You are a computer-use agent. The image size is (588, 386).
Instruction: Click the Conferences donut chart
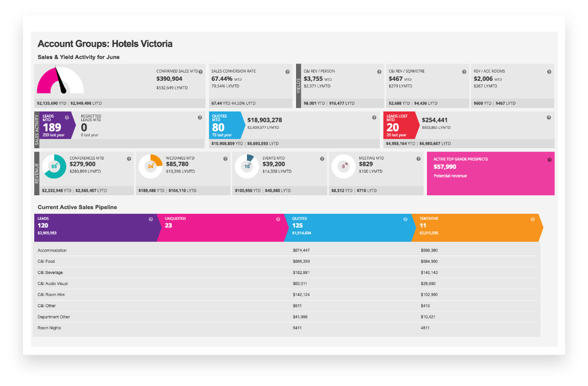click(x=53, y=166)
